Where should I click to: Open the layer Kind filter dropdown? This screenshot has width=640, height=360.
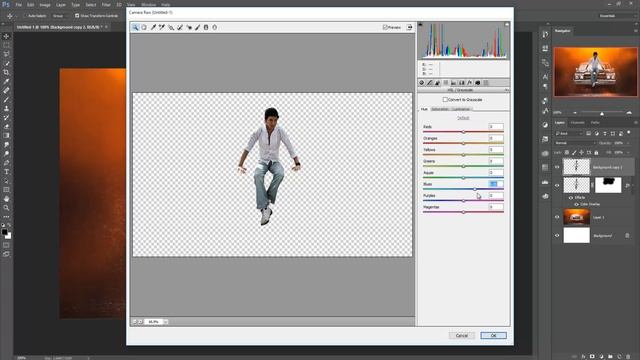pos(569,133)
